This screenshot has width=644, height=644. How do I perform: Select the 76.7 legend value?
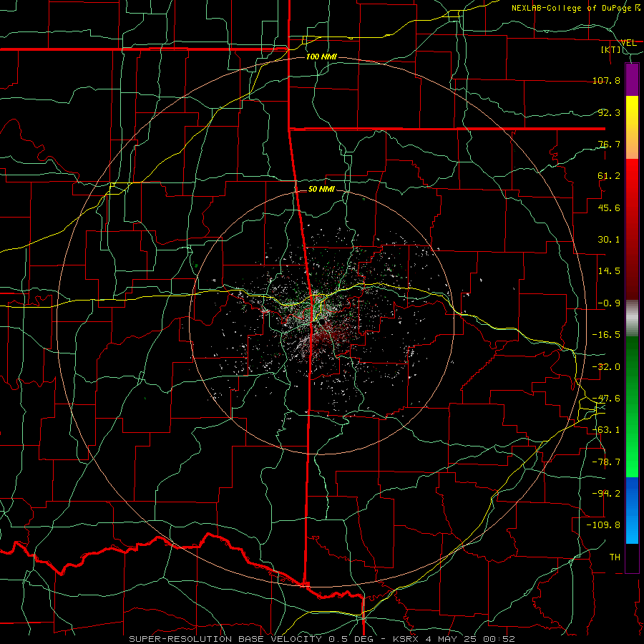point(609,144)
